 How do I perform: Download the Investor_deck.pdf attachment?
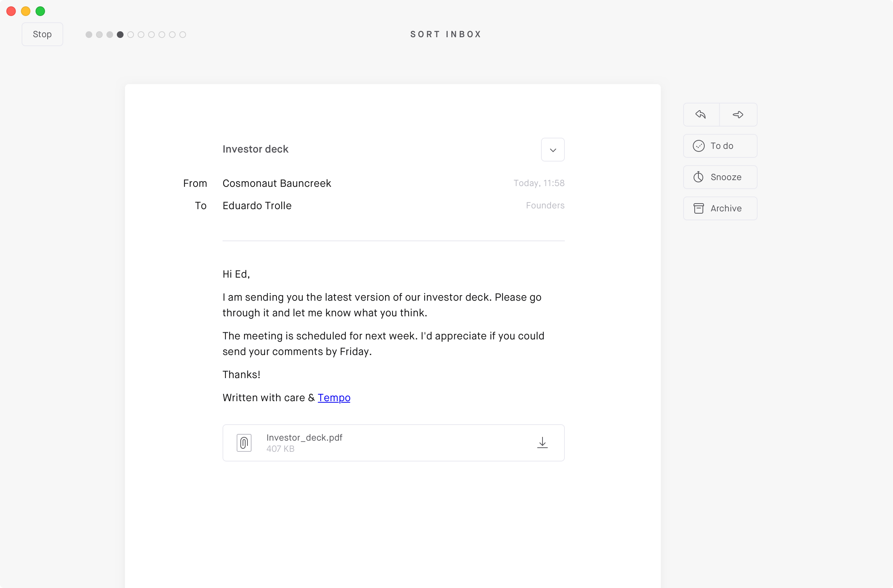[542, 443]
